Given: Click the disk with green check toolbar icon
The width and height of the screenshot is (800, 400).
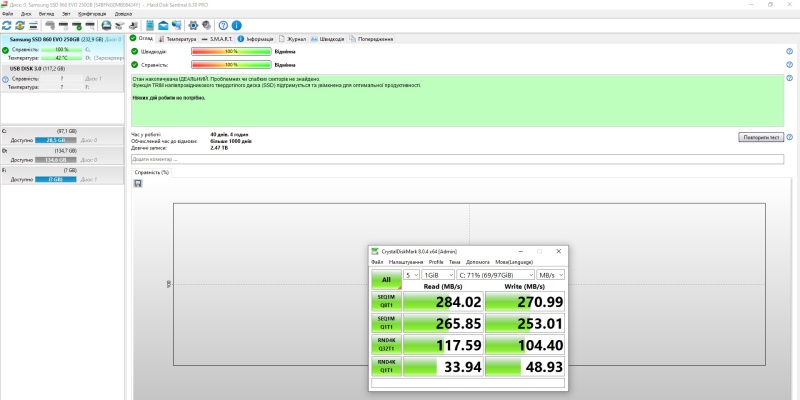Looking at the screenshot, I should [77, 26].
